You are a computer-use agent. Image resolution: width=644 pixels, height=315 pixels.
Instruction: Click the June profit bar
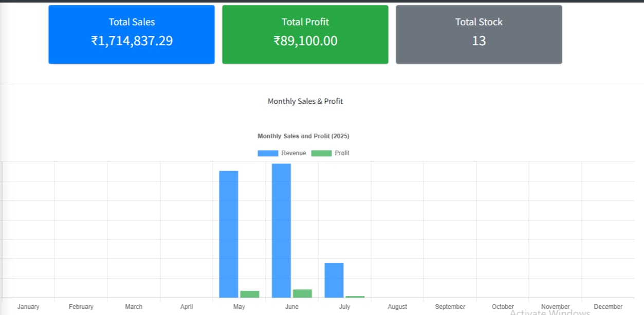click(x=302, y=293)
